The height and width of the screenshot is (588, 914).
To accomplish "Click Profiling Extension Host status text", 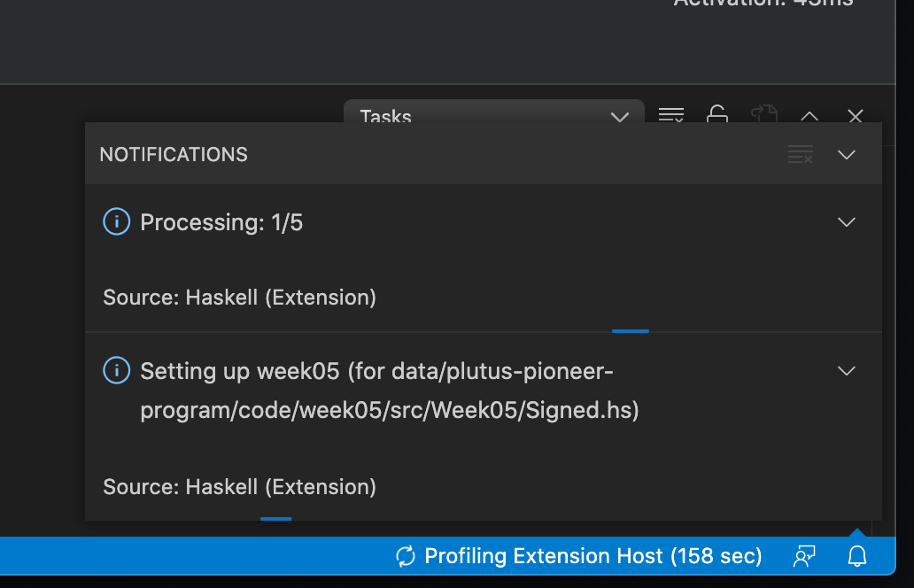I will 593,556.
